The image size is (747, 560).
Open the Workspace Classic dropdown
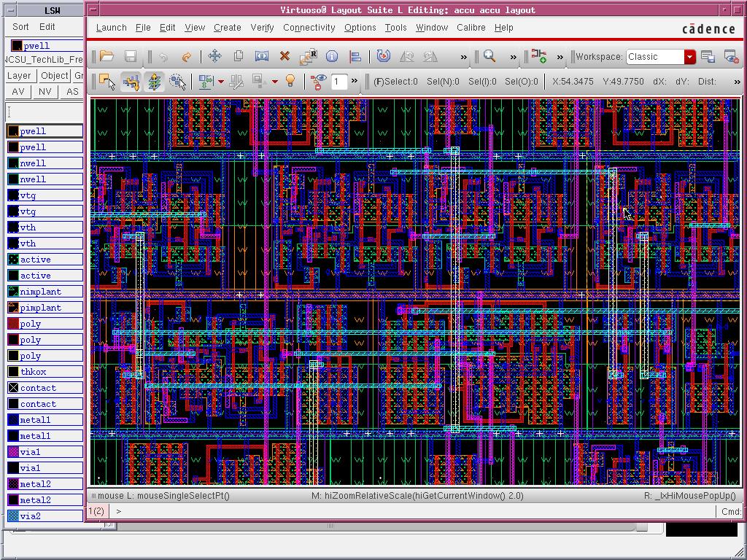(689, 56)
